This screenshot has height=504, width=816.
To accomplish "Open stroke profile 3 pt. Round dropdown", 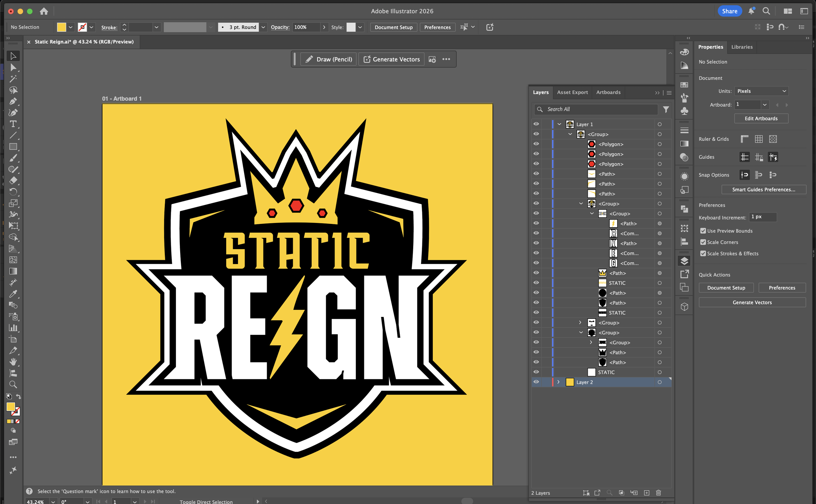I will pyautogui.click(x=263, y=27).
